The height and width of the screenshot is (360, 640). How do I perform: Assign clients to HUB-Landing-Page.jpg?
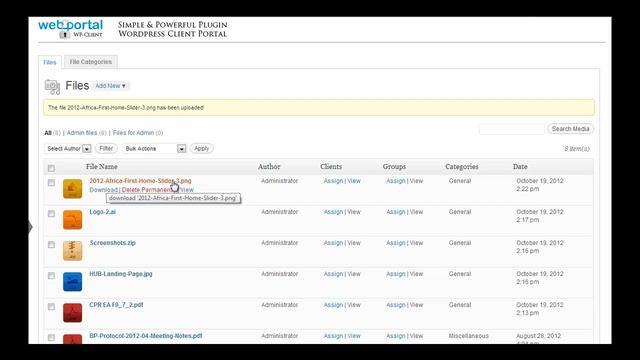[x=333, y=274]
